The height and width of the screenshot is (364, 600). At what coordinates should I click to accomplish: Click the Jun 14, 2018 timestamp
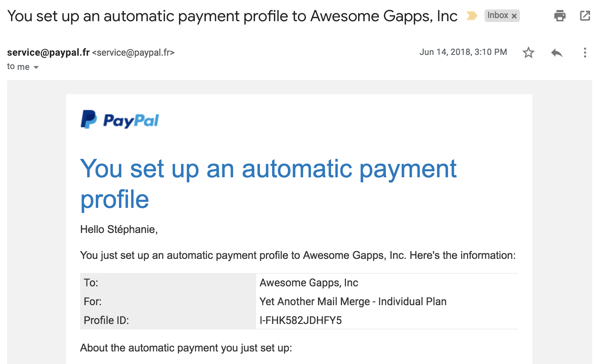(463, 52)
